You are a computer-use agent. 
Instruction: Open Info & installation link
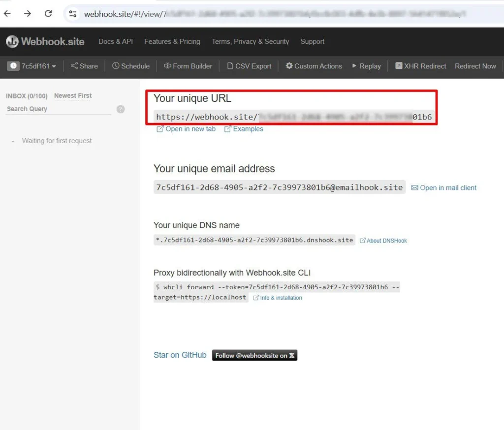coord(278,298)
